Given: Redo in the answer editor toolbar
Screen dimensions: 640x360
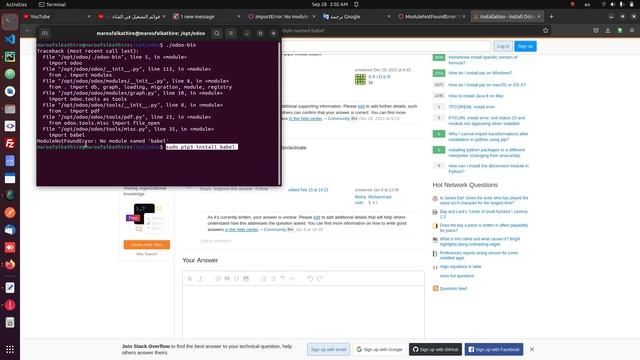Looking at the screenshot, I should (320, 278).
